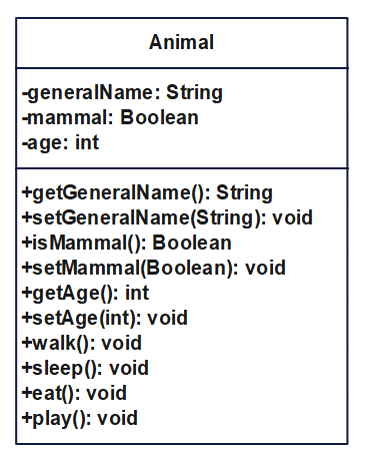Viewport: 370px width, 464px height.
Task: Select the getAge() method
Action: click(x=85, y=293)
